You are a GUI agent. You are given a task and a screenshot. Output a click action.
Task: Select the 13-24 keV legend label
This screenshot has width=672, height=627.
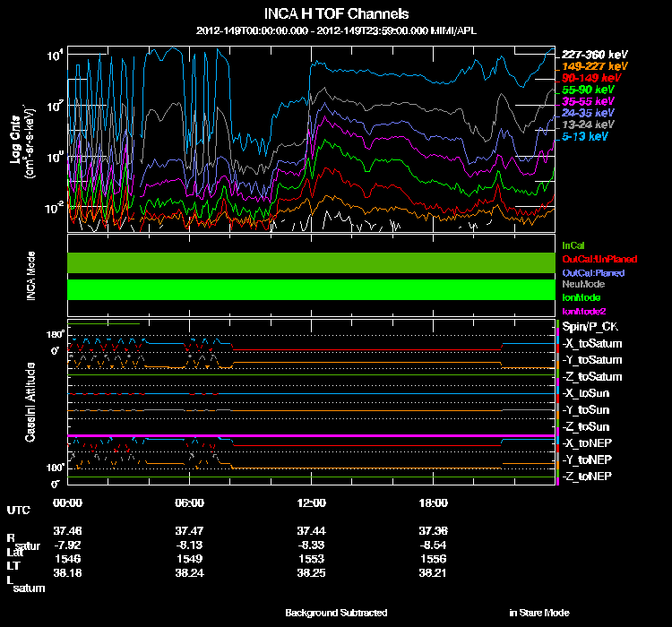click(588, 125)
